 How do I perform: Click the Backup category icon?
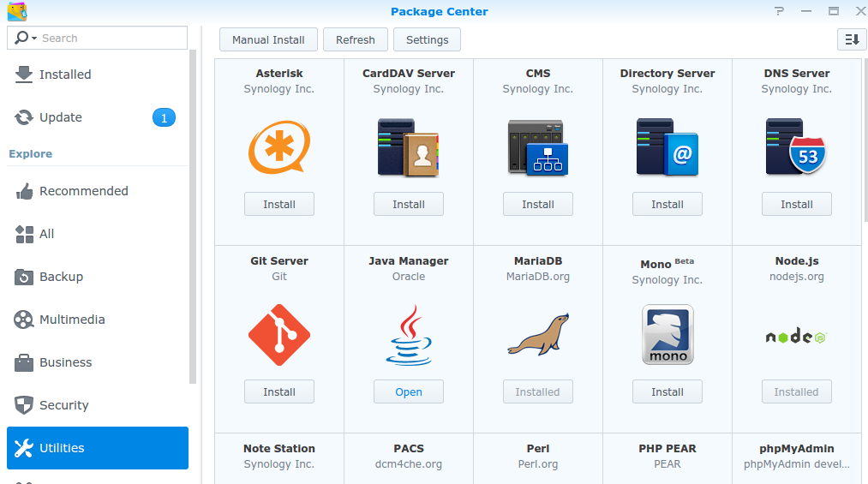point(24,277)
